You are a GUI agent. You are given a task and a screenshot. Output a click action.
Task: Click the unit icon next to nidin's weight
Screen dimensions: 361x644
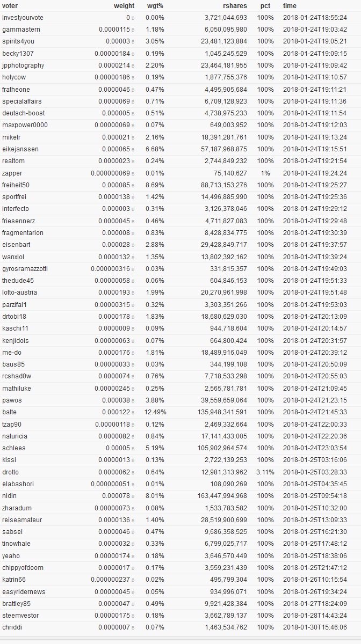tap(133, 496)
